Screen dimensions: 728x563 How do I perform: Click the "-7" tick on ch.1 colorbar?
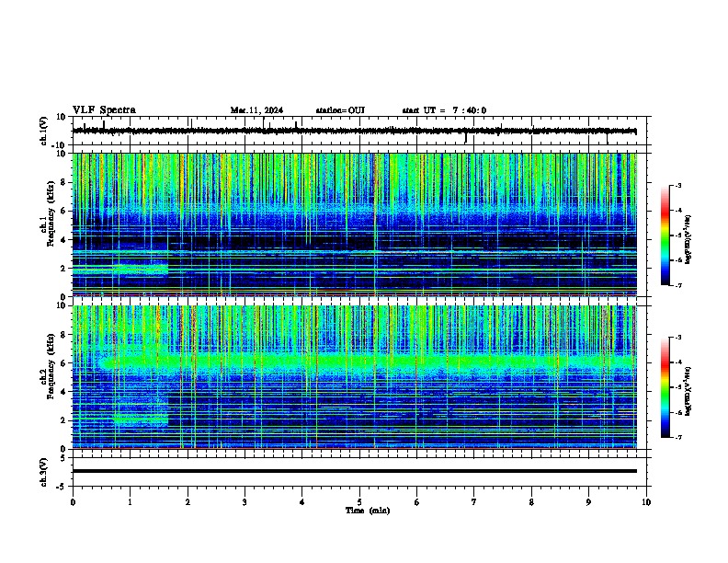[x=677, y=285]
